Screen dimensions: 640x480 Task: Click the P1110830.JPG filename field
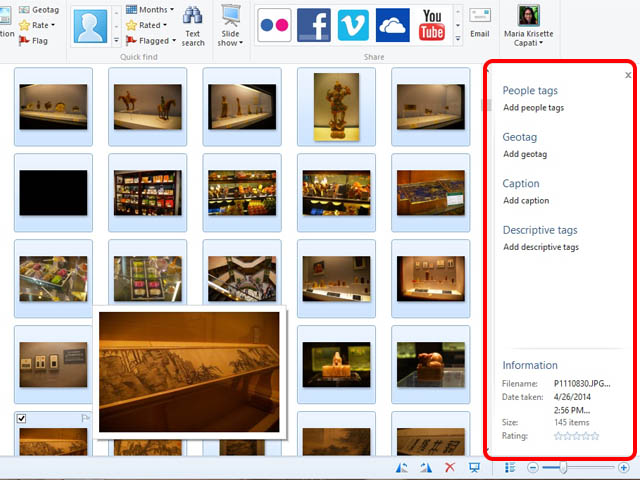coord(582,384)
